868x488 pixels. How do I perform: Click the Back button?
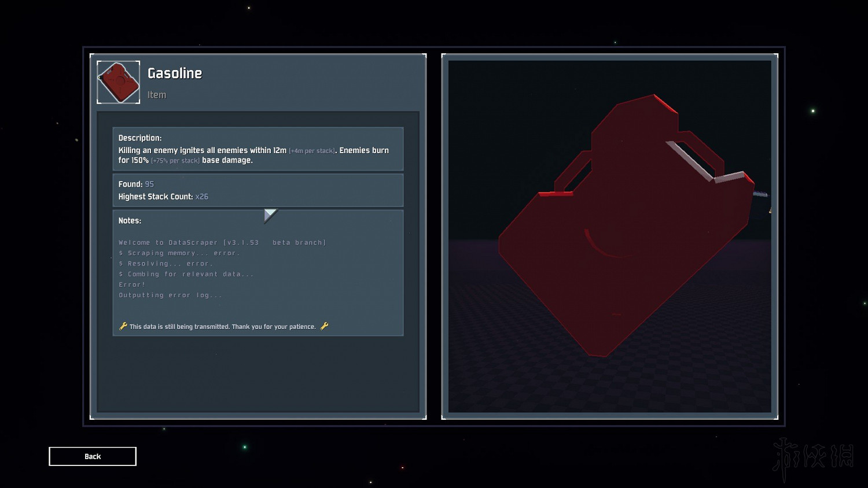pos(93,456)
